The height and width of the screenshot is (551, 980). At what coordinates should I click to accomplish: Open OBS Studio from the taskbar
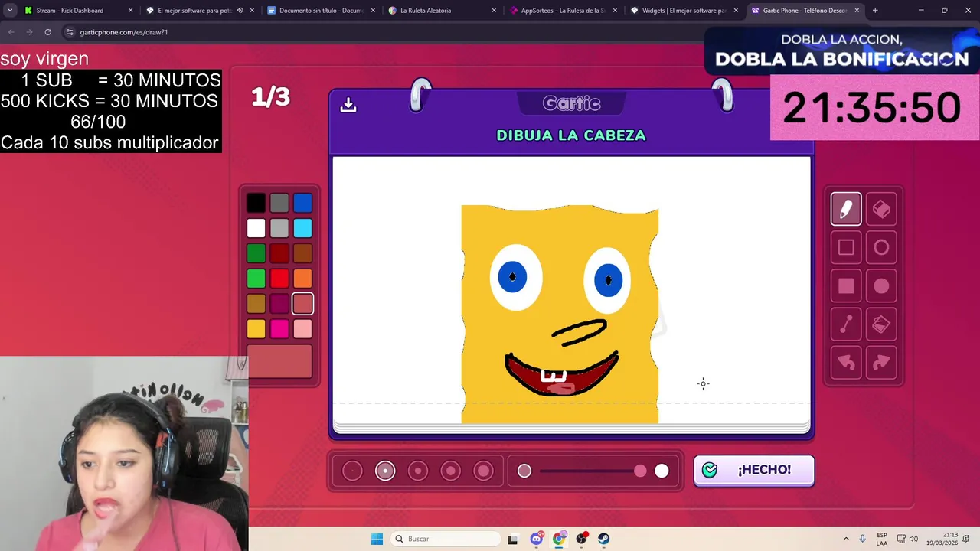point(581,539)
